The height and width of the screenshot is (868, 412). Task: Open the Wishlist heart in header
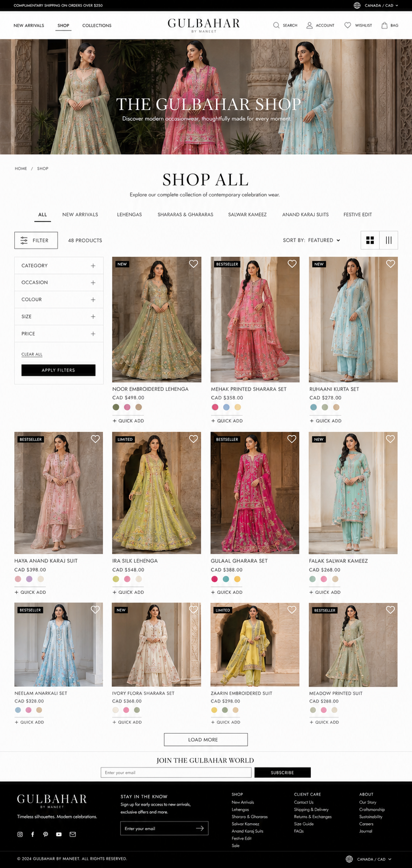tap(348, 25)
